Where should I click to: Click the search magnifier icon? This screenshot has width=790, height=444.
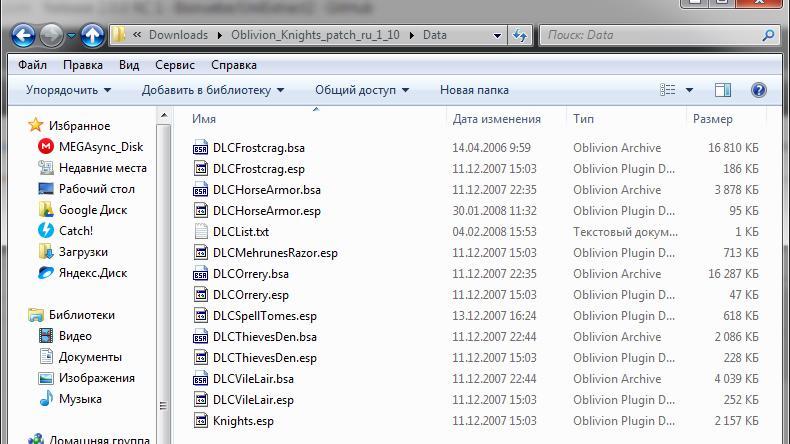(x=768, y=35)
